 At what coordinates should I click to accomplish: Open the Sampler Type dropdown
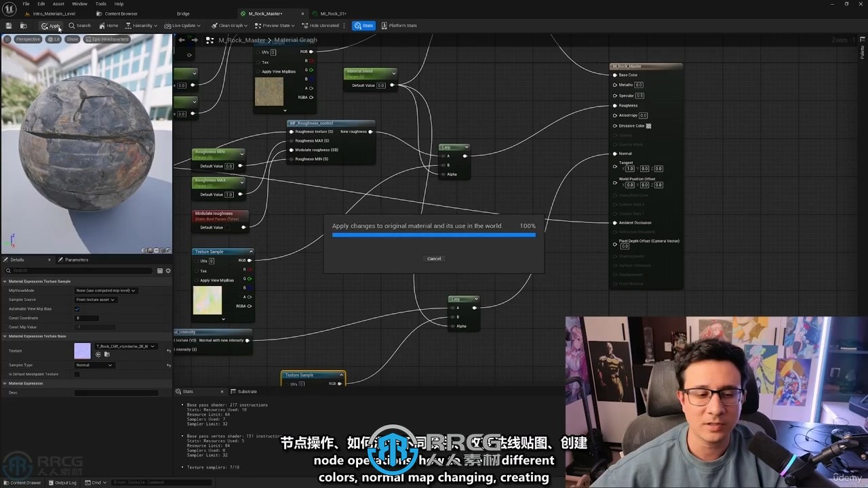(x=94, y=365)
